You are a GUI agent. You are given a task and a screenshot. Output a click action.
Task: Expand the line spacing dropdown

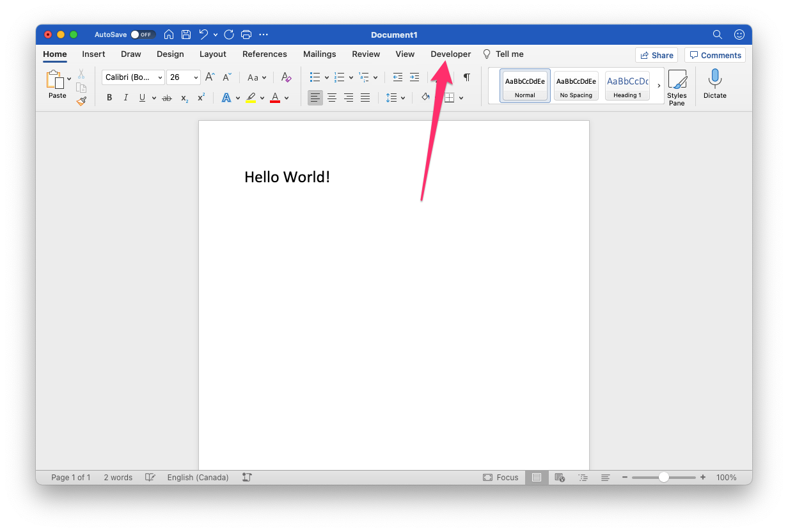[x=402, y=98]
